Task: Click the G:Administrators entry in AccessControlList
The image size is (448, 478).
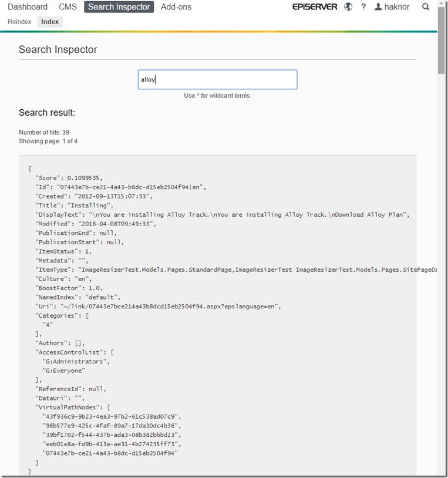Action: click(x=76, y=361)
